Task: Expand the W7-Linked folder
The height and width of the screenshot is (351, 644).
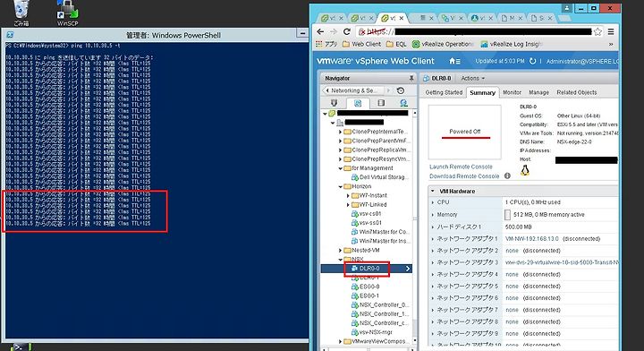Action: click(x=348, y=205)
